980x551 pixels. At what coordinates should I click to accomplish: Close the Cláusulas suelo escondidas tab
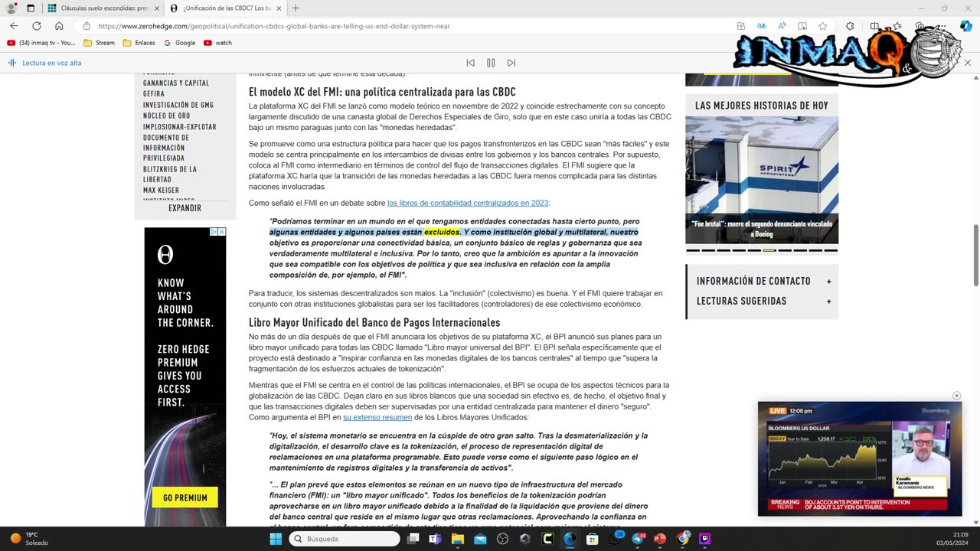point(156,8)
